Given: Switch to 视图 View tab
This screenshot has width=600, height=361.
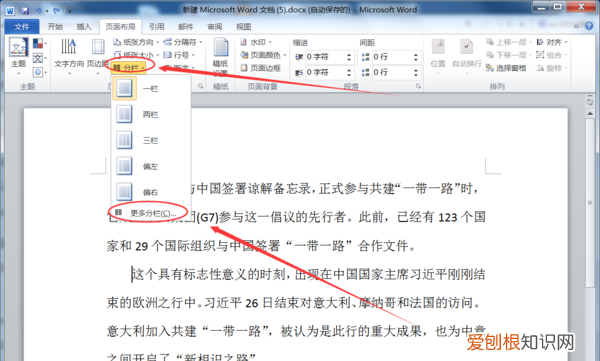Looking at the screenshot, I should click(x=243, y=26).
